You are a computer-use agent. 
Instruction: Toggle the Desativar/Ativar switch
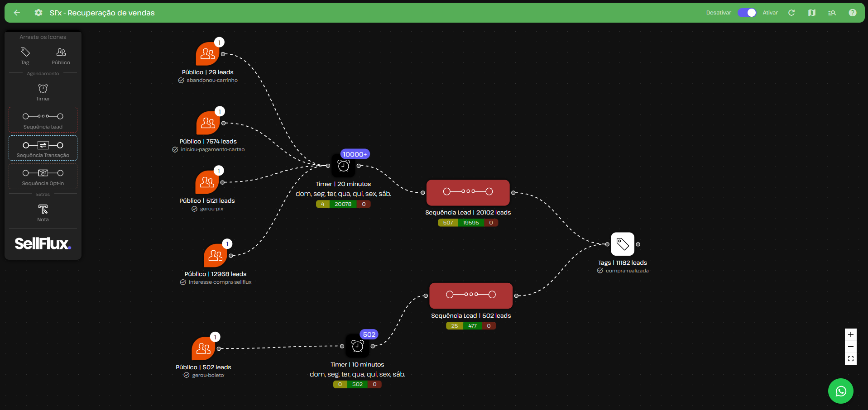(x=747, y=13)
